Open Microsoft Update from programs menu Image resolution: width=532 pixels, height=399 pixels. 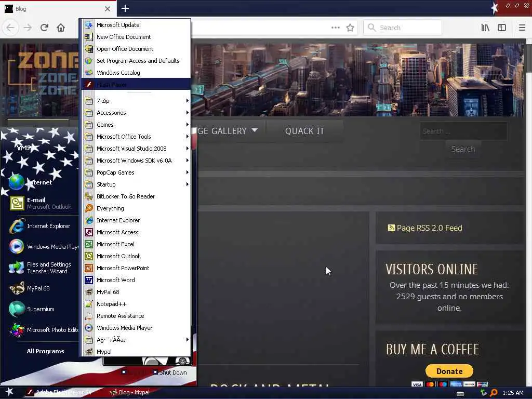136,25
